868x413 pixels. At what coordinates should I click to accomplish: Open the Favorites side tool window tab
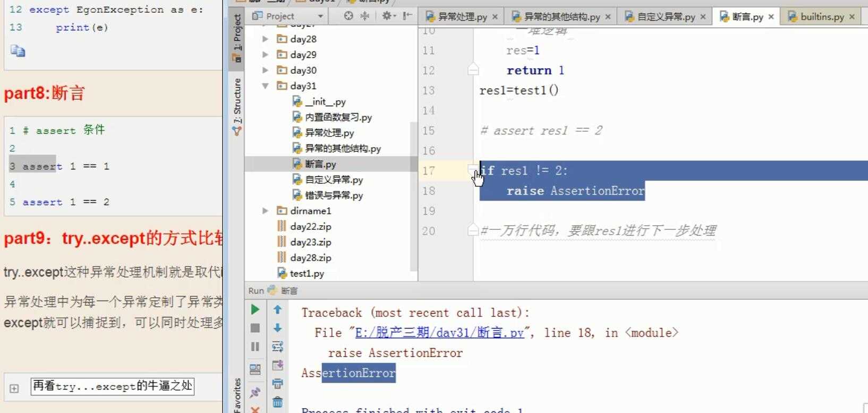(x=237, y=395)
